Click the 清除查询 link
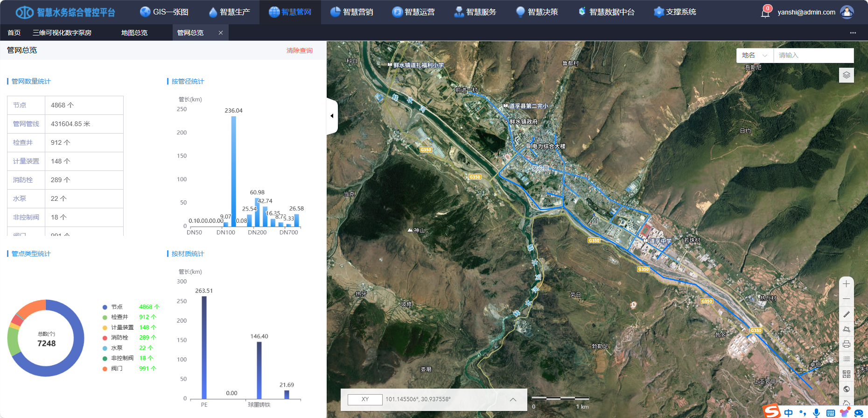 click(299, 50)
